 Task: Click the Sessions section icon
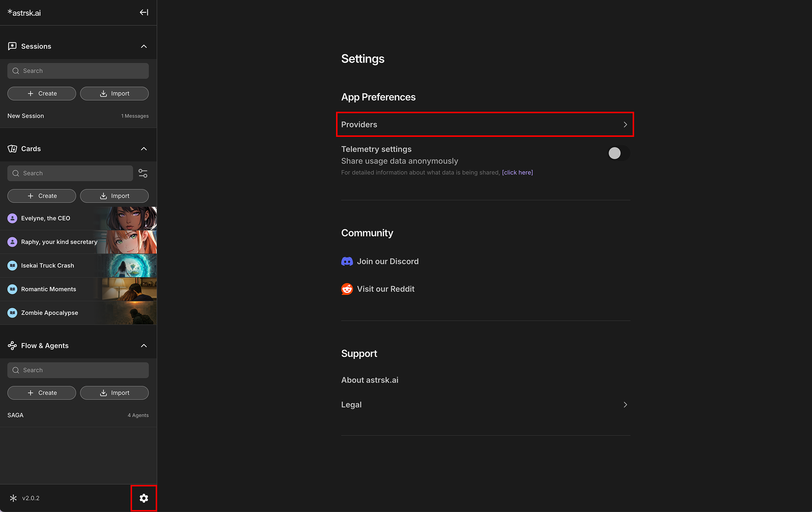click(12, 46)
